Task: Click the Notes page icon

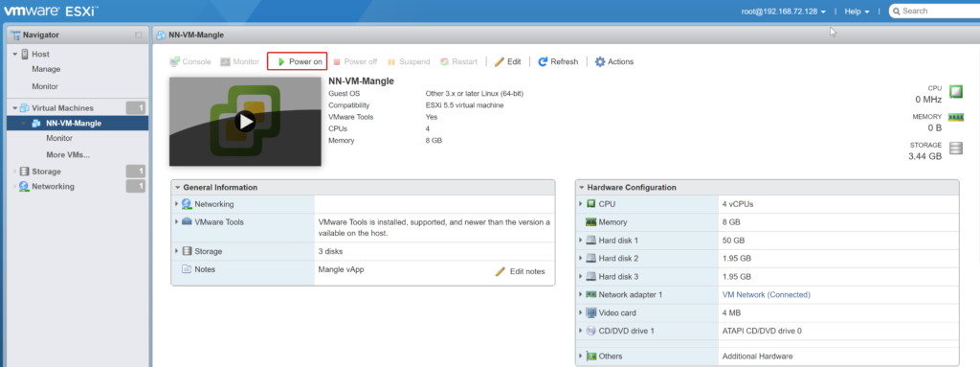Action: pos(187,269)
